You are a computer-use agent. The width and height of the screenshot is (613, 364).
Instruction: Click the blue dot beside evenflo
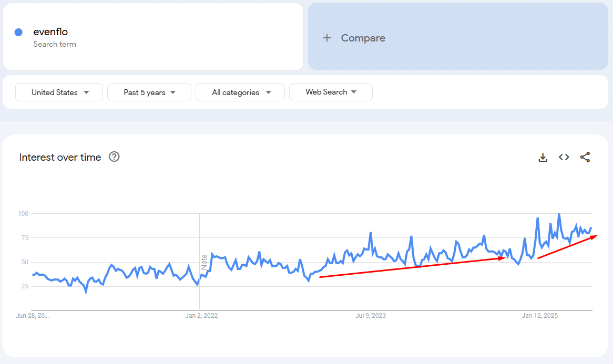click(x=18, y=33)
